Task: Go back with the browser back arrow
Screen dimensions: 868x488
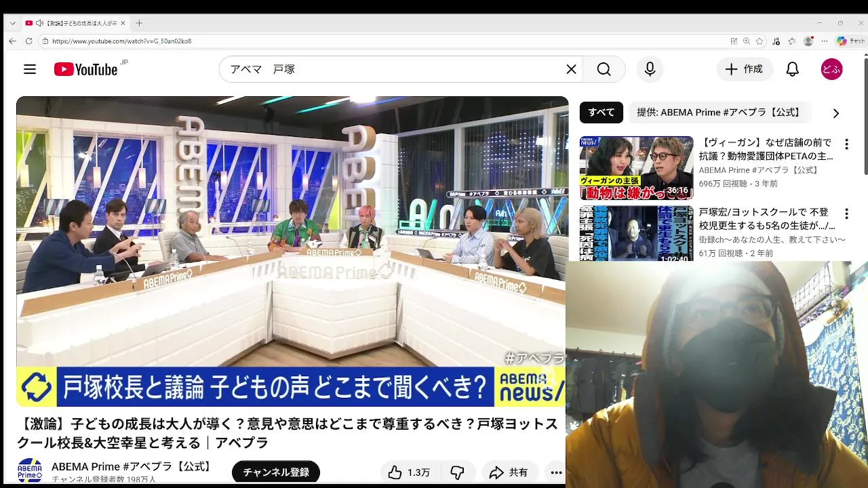Action: (12, 41)
